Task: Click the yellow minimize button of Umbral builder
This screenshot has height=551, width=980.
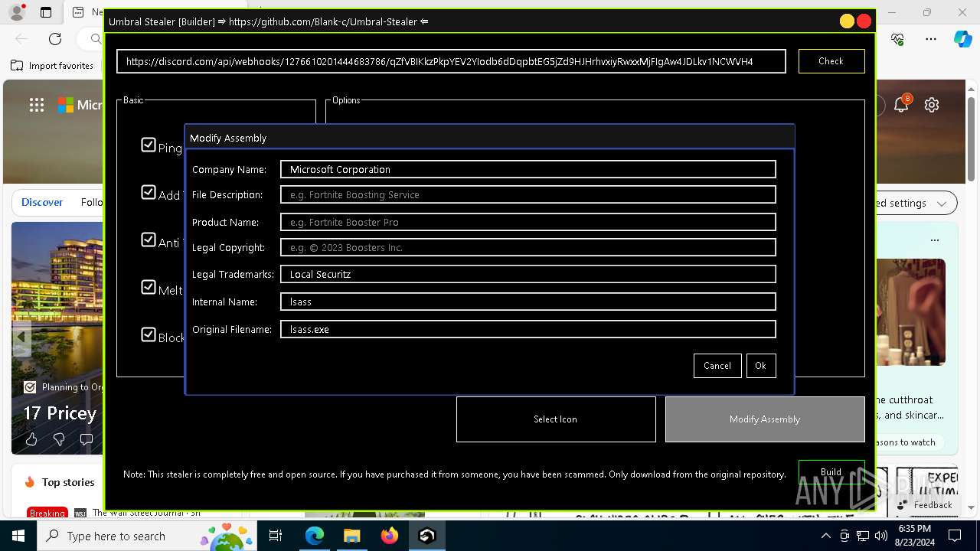Action: click(847, 21)
